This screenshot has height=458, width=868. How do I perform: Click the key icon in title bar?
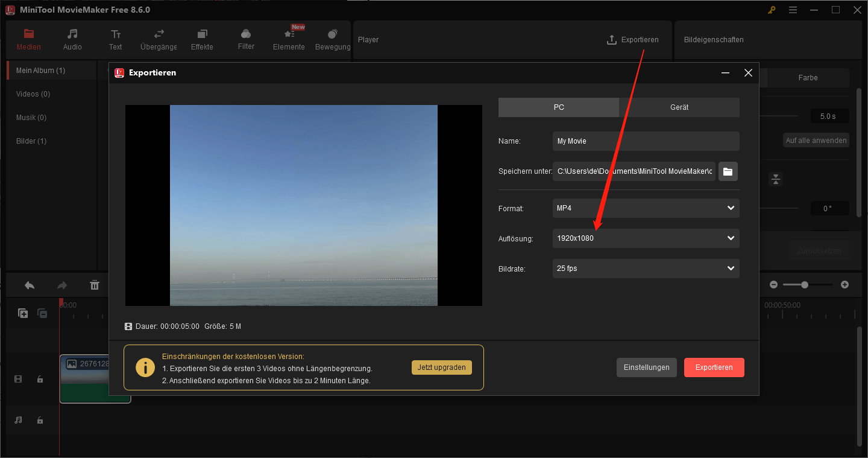772,10
